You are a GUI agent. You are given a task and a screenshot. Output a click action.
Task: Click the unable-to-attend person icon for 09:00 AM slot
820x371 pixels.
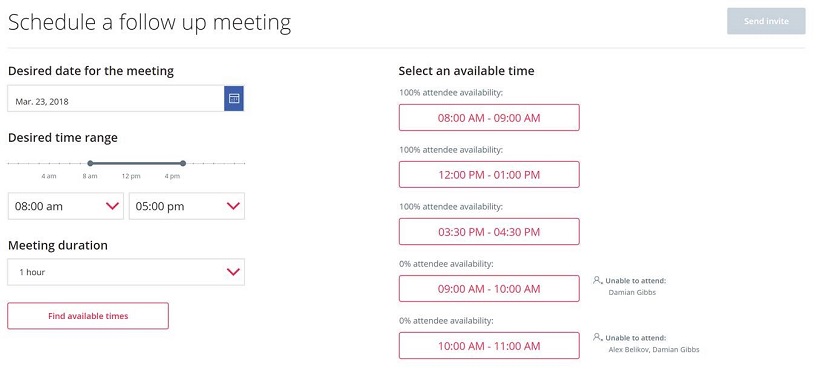click(x=598, y=280)
